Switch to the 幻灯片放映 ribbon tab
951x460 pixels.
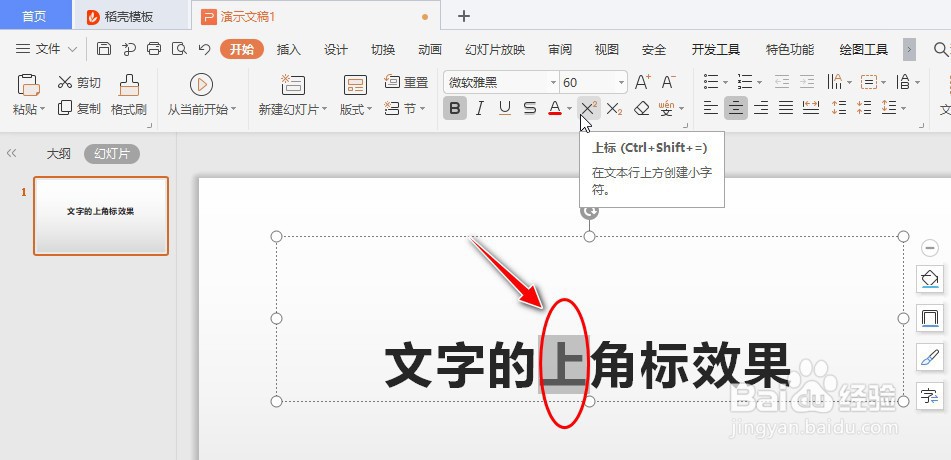[495, 49]
